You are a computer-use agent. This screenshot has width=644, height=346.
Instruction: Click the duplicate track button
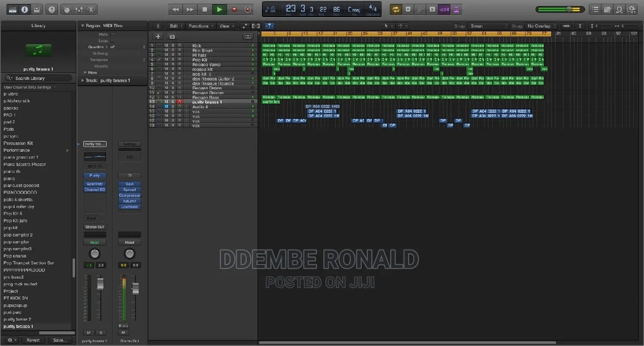pos(172,37)
